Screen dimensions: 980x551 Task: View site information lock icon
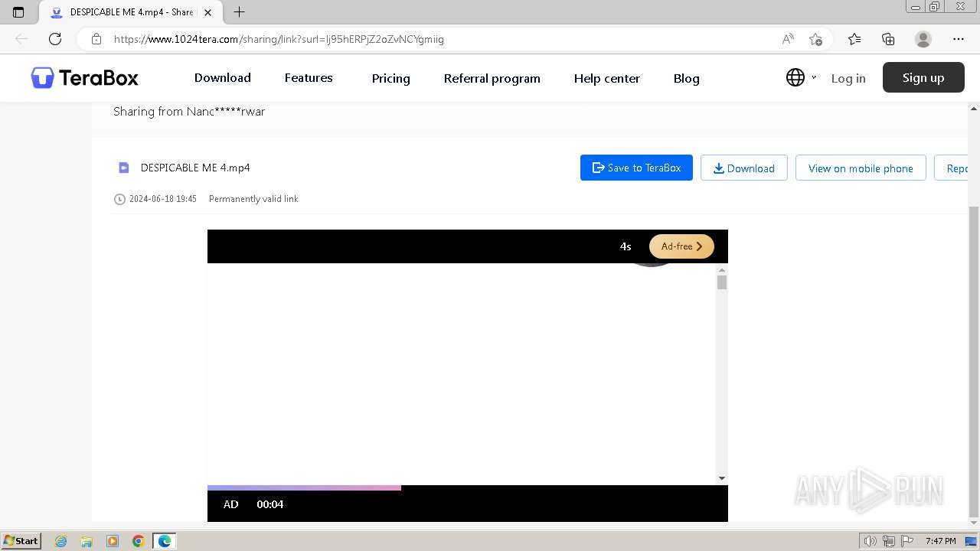96,39
